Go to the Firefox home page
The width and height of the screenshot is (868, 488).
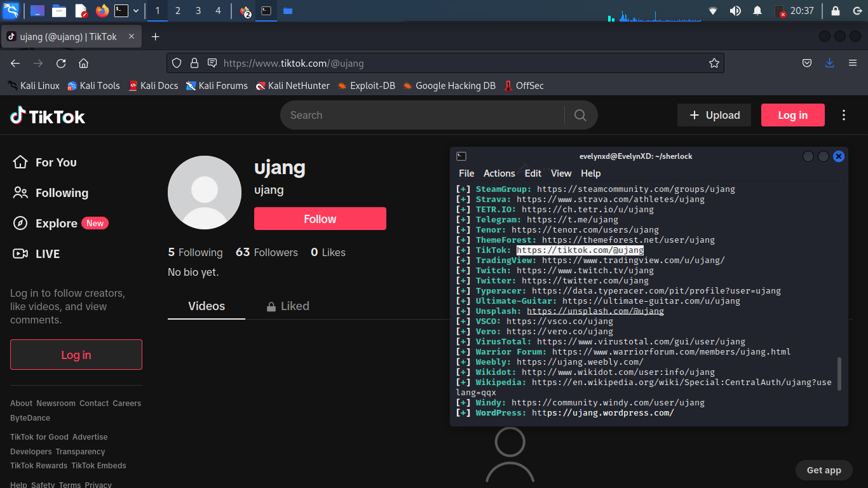(x=83, y=63)
